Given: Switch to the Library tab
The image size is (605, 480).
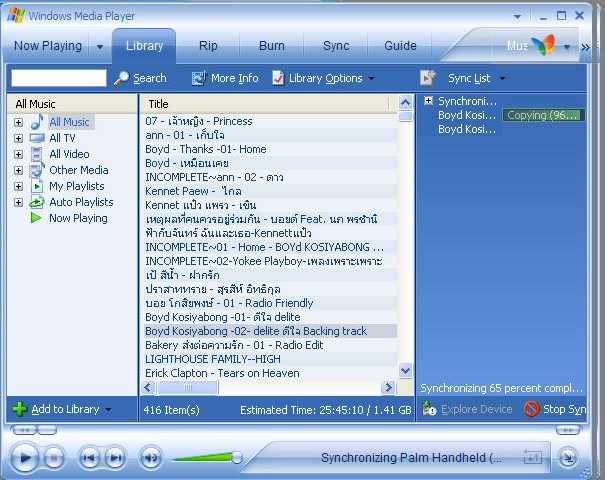Looking at the screenshot, I should 144,46.
